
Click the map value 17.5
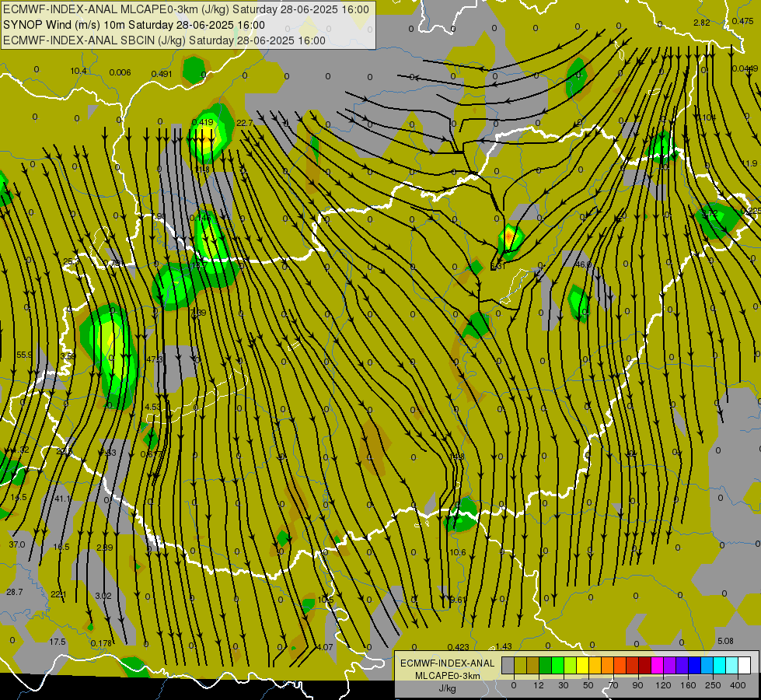pos(58,642)
